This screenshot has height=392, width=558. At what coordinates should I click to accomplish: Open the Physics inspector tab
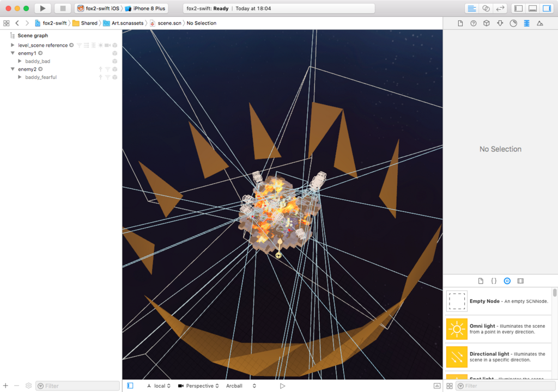pos(527,23)
